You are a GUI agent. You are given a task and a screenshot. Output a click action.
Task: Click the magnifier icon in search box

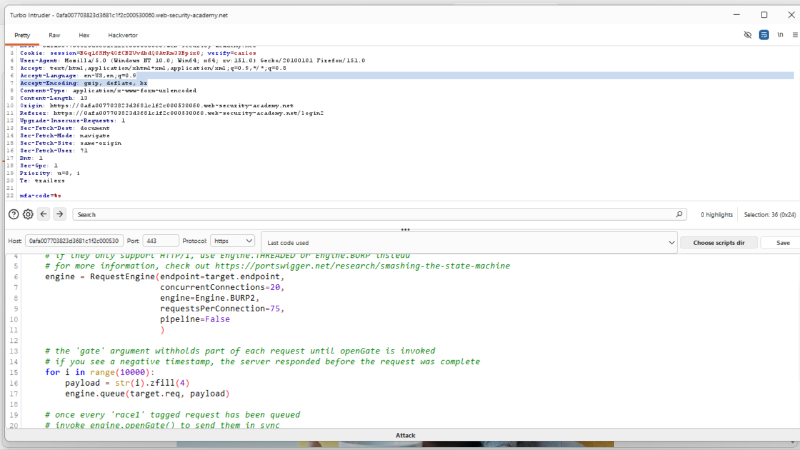click(x=679, y=214)
